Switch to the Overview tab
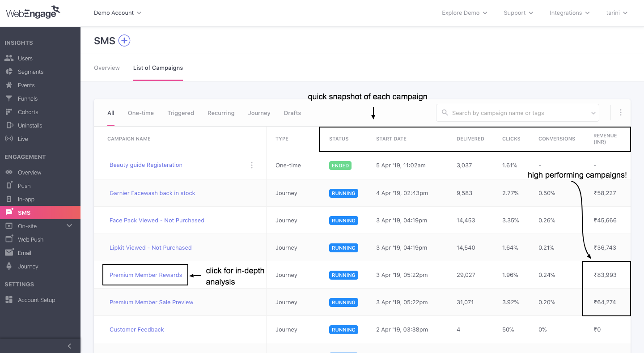 [107, 68]
